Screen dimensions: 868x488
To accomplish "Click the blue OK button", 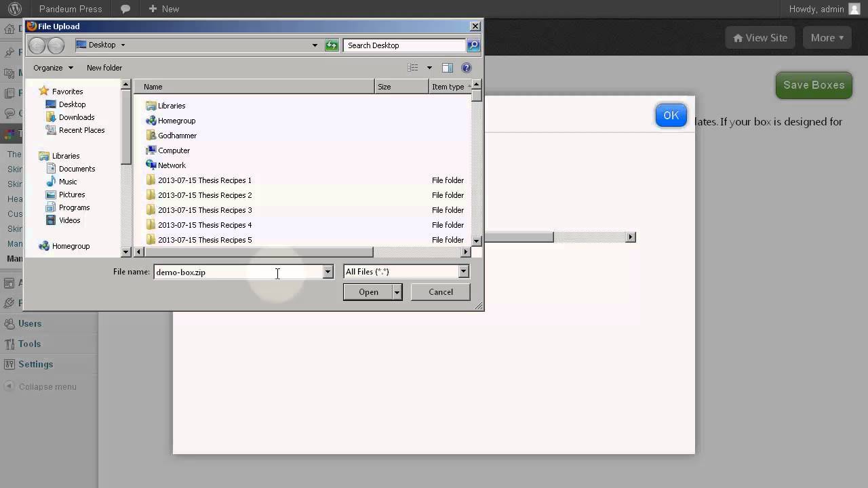I will (671, 115).
